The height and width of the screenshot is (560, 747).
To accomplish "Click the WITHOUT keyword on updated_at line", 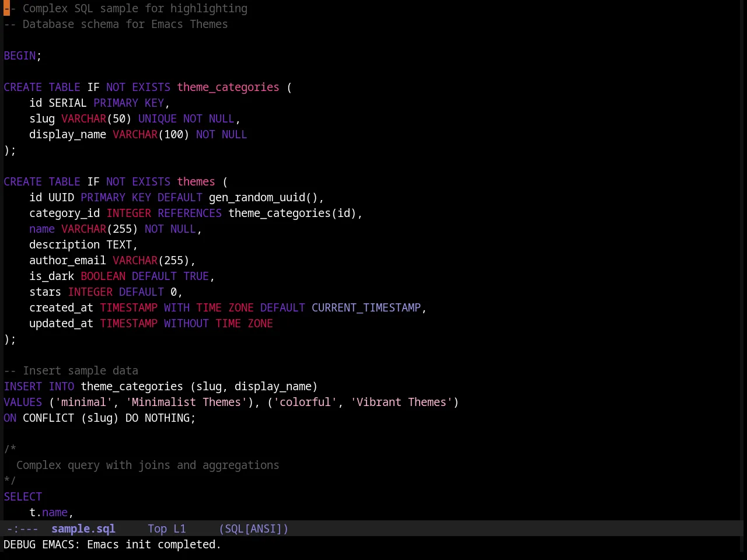I will tap(186, 323).
